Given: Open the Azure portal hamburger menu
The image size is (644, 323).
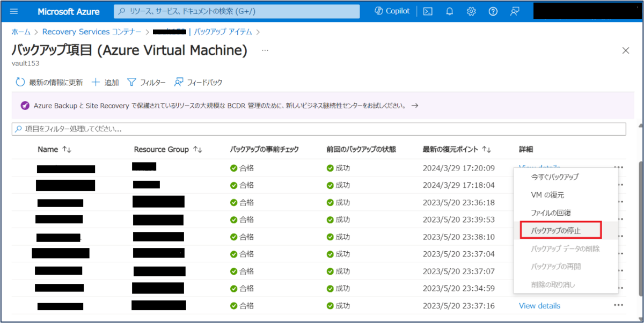Looking at the screenshot, I should click(x=14, y=11).
